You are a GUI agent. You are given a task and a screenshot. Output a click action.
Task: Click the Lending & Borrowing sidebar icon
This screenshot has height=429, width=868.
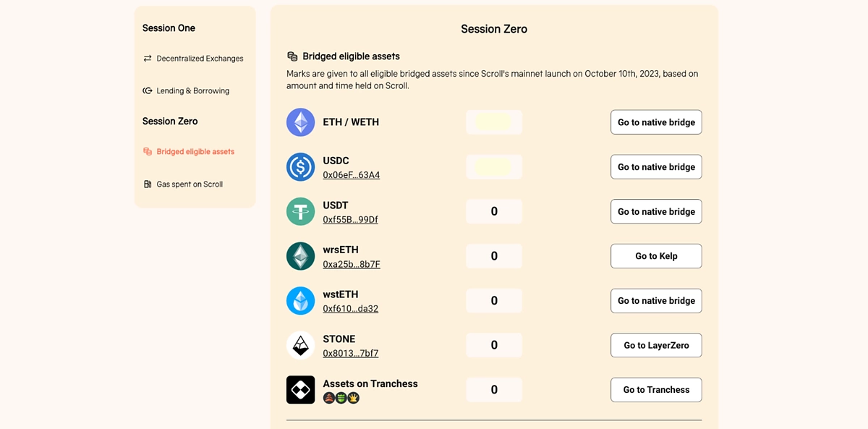148,90
